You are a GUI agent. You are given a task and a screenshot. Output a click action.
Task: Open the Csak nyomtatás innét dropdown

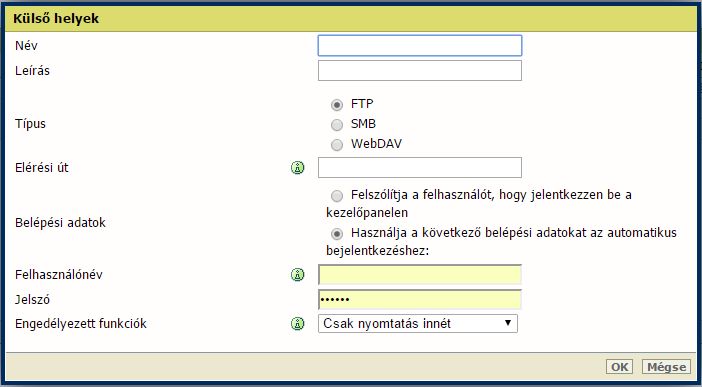[x=418, y=323]
